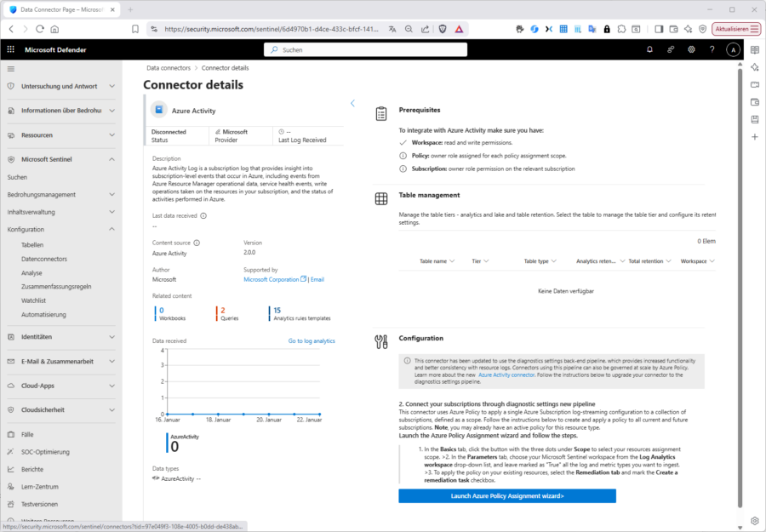Click the account avatar labeled A
Screen dimensions: 766x532
[733, 49]
